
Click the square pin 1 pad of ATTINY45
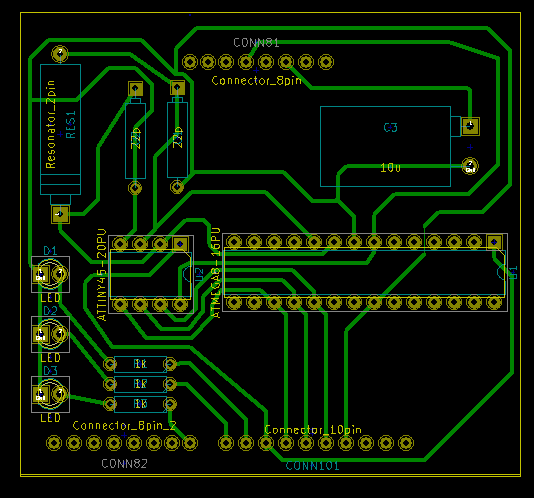coord(180,244)
